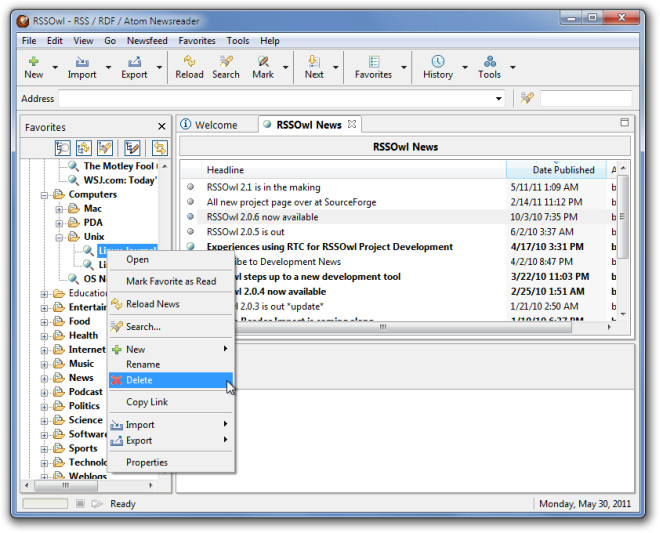Click the Export toolbar icon
The height and width of the screenshot is (533, 660).
(134, 61)
